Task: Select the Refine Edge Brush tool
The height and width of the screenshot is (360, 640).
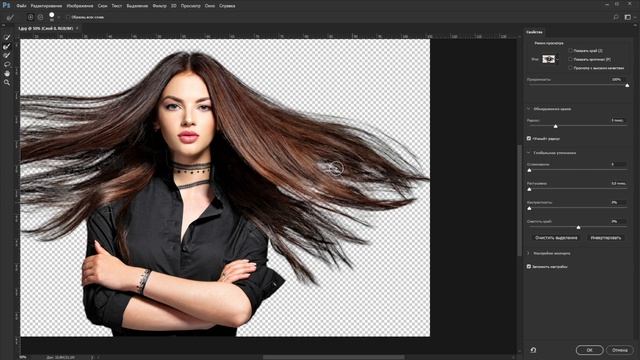Action: click(7, 46)
